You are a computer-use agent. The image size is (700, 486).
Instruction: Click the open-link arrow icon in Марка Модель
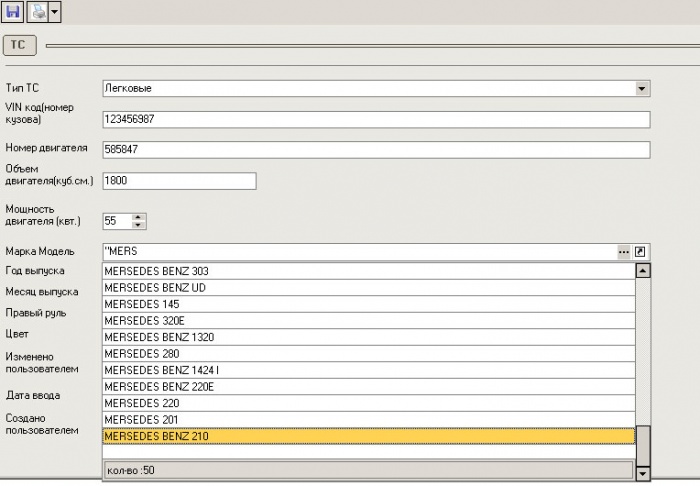pyautogui.click(x=641, y=251)
